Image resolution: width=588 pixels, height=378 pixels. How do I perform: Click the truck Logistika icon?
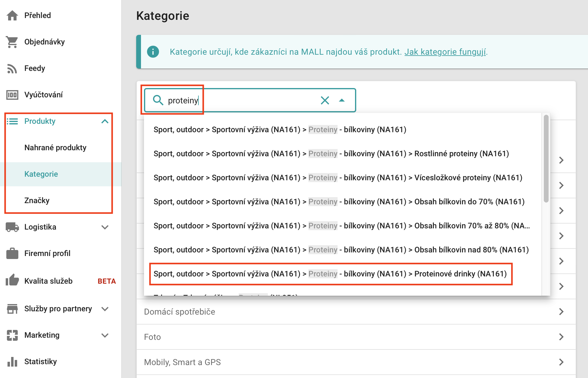point(12,227)
